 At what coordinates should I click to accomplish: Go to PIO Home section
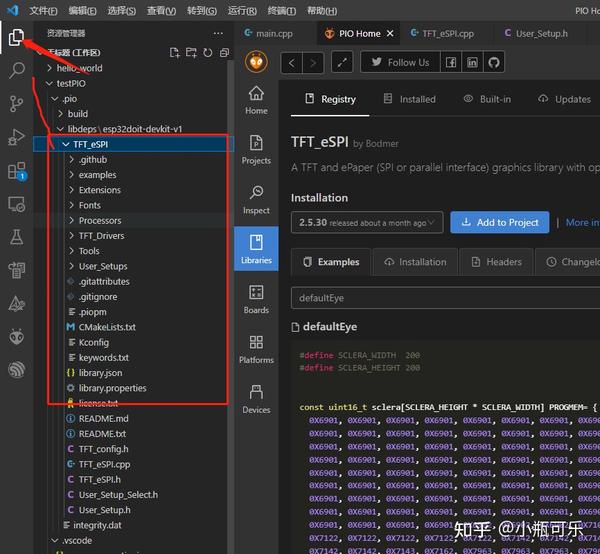click(256, 100)
